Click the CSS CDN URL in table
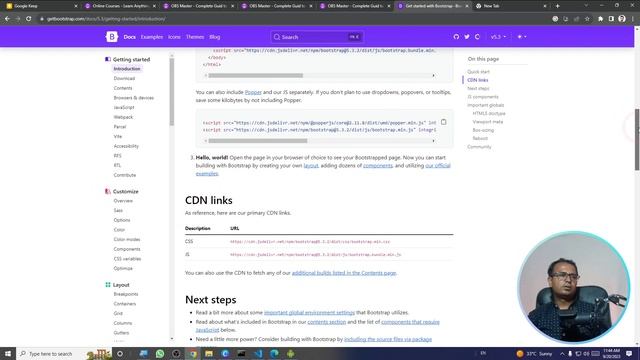 coord(310,242)
